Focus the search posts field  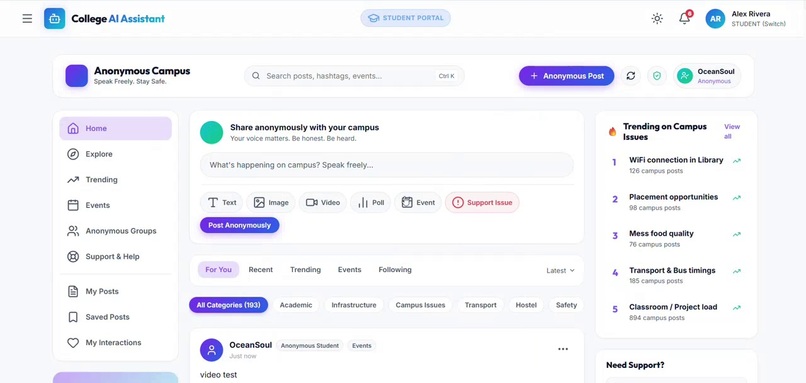pyautogui.click(x=354, y=76)
